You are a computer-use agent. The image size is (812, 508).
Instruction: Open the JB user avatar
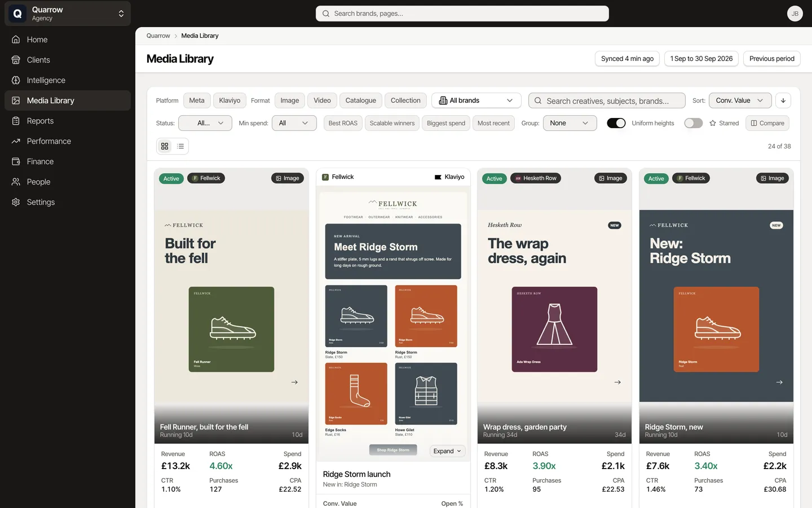click(795, 14)
